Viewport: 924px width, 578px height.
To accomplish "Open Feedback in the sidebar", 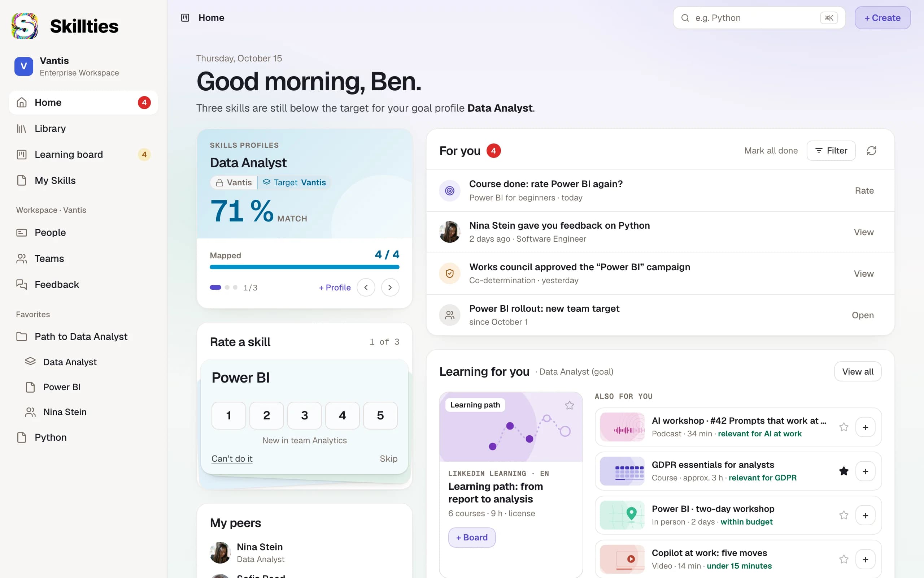I will 83,284.
